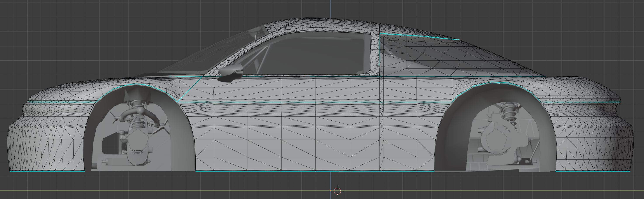Viewport: 644px width, 199px height.
Task: Click the red-white 3D cursor circle
Action: [x=337, y=191]
